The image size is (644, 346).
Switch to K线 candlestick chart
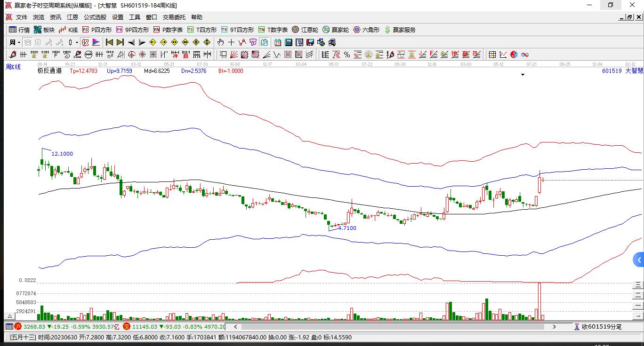[x=68, y=30]
